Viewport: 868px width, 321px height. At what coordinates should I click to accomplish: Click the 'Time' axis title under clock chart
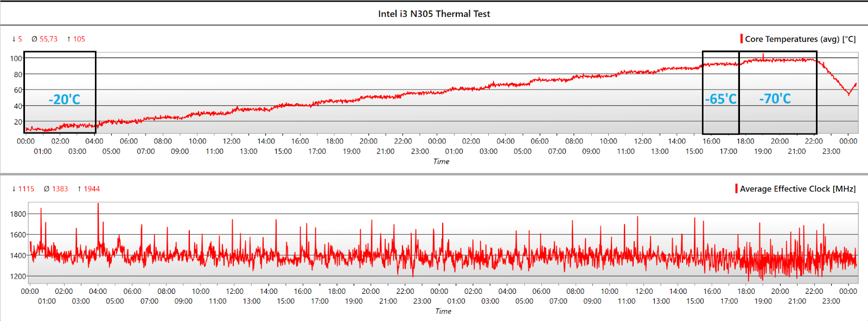click(443, 311)
